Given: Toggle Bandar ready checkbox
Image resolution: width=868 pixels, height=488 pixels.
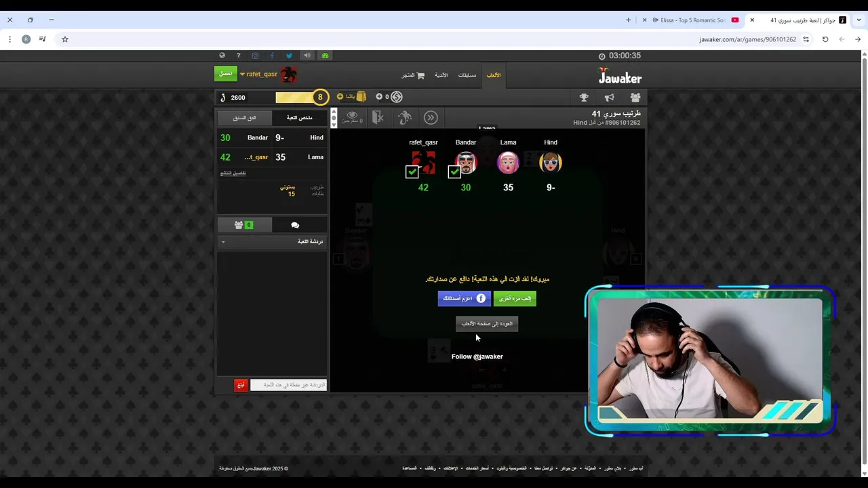Looking at the screenshot, I should [x=454, y=172].
